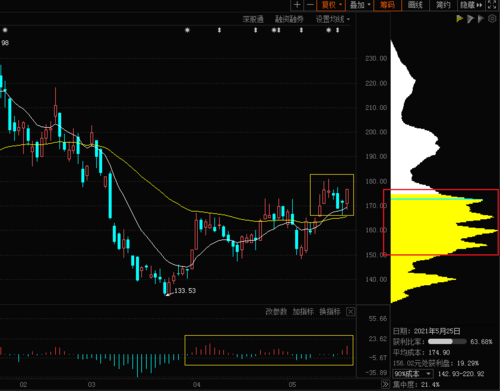500x391 pixels.
Task: Toggle the 筹码 chip distribution panel
Action: pyautogui.click(x=387, y=5)
